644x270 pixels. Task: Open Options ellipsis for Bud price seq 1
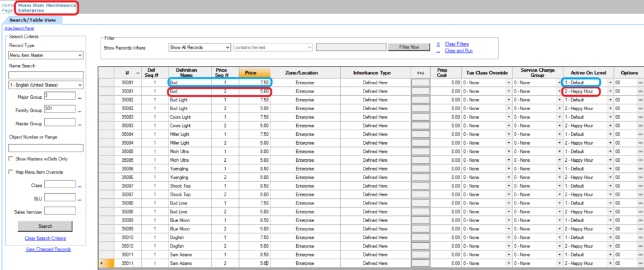coord(640,82)
